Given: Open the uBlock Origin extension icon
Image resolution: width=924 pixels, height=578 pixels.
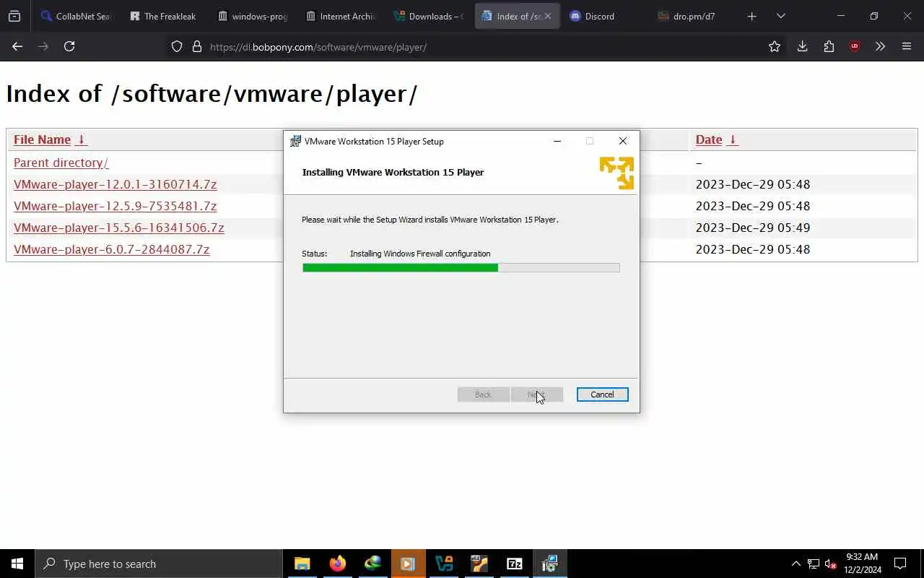Looking at the screenshot, I should pos(855,46).
